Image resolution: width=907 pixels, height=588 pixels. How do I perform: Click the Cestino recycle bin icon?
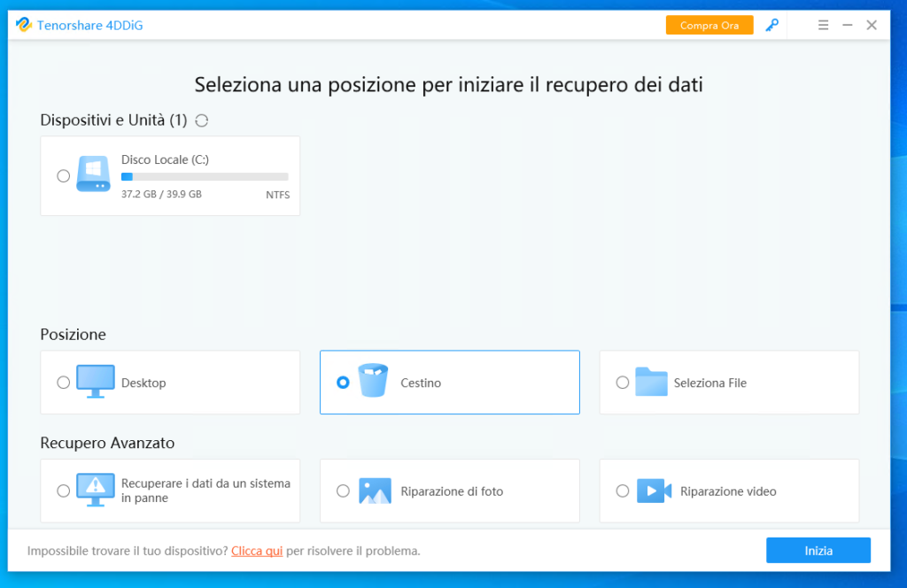[373, 381]
